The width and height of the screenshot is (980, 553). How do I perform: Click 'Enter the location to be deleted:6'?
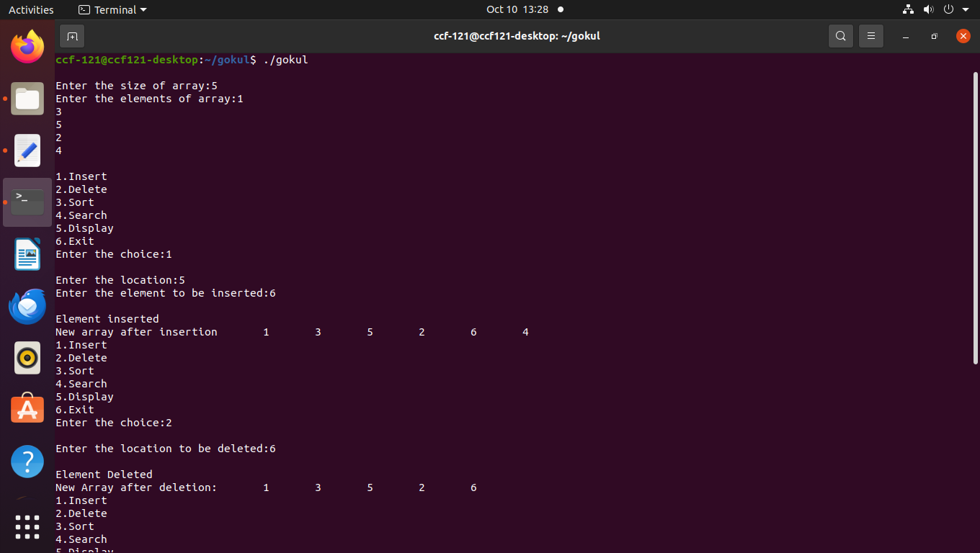166,449
